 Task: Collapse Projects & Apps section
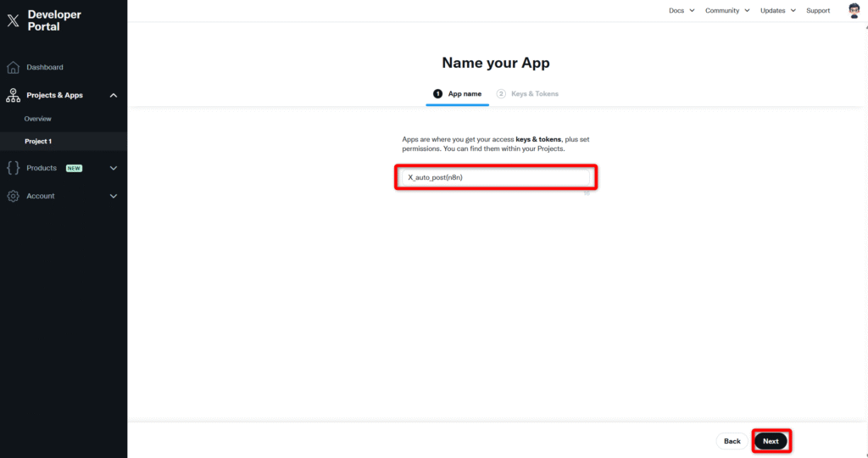point(114,95)
